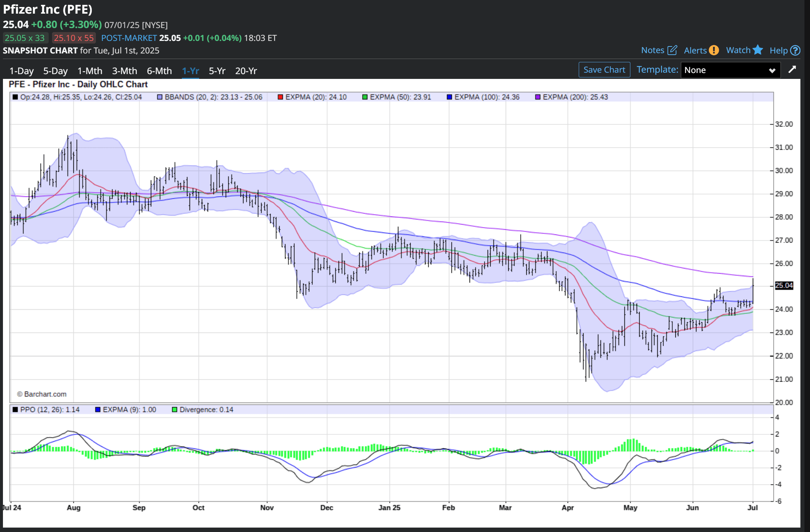The image size is (810, 532).
Task: Switch to the 5-Yr chart range
Action: click(x=217, y=71)
